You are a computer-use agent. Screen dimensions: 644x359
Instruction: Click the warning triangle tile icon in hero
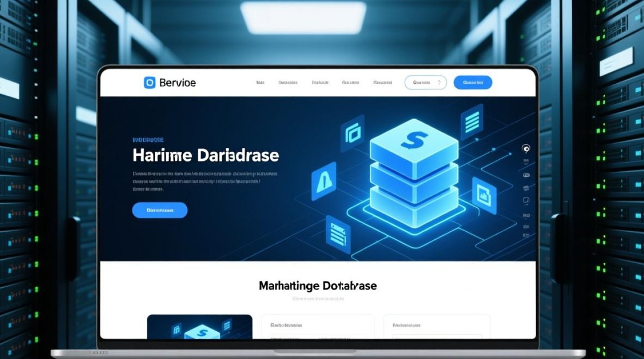324,181
